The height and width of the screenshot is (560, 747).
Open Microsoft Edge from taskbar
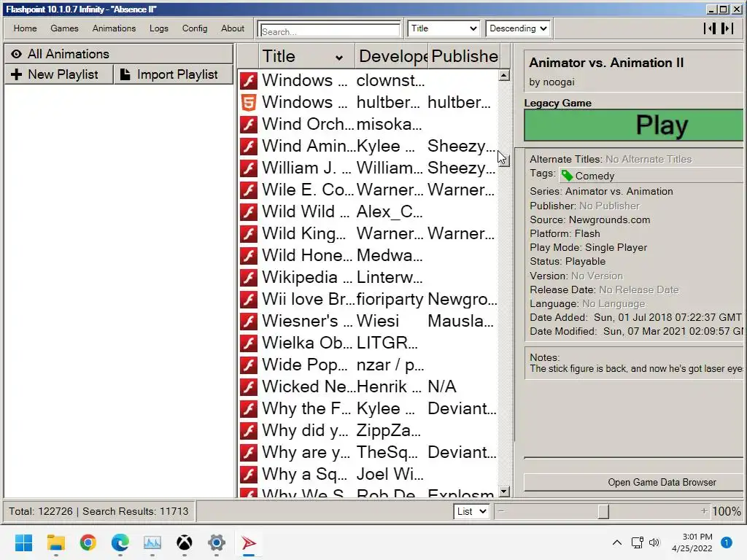120,542
